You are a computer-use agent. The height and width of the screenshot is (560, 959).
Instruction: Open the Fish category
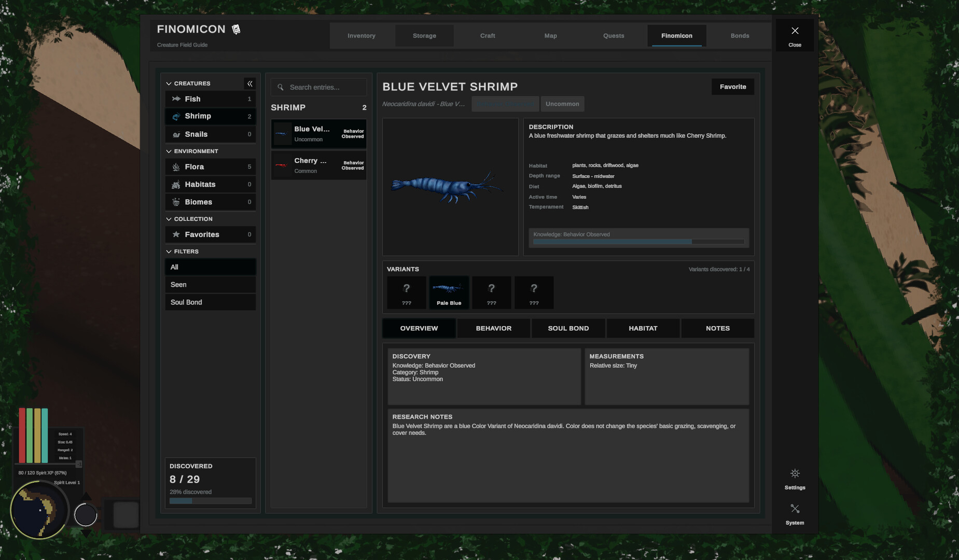point(210,99)
